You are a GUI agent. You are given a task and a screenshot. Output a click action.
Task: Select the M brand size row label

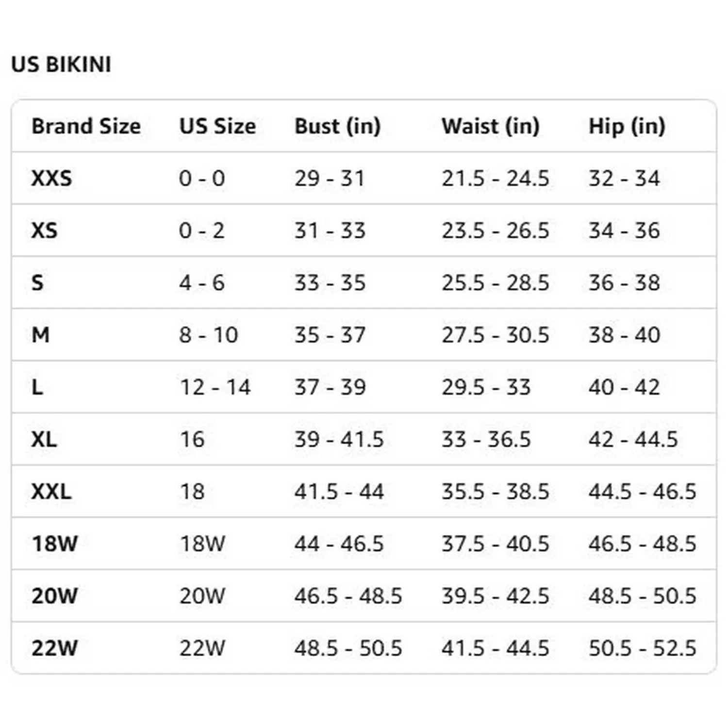pos(40,335)
